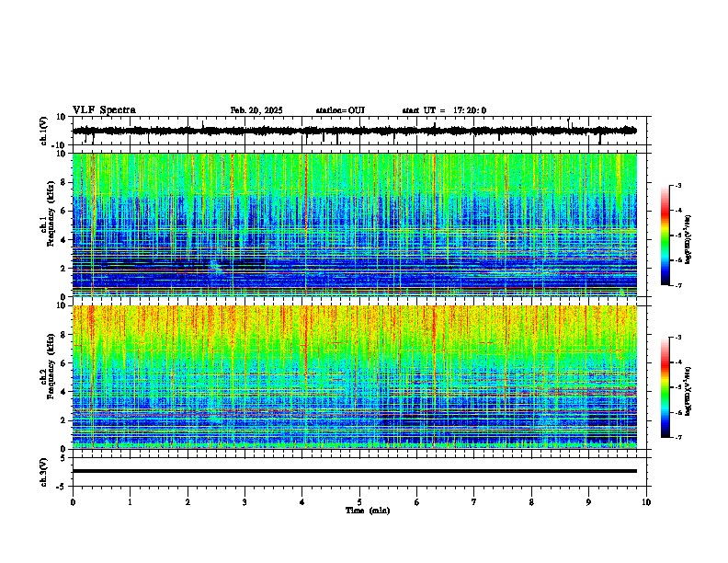This screenshot has height=563, width=728.
Task: Click the 'start UT = 17:20:0' label
Action: [444, 110]
